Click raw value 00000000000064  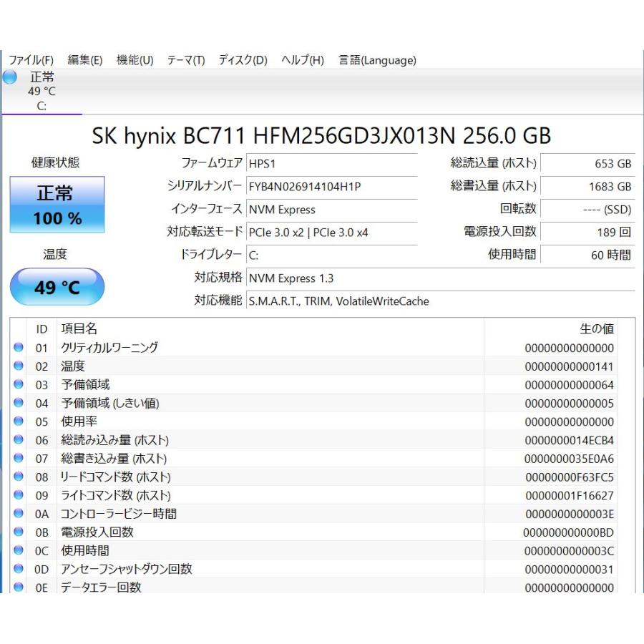click(x=570, y=385)
